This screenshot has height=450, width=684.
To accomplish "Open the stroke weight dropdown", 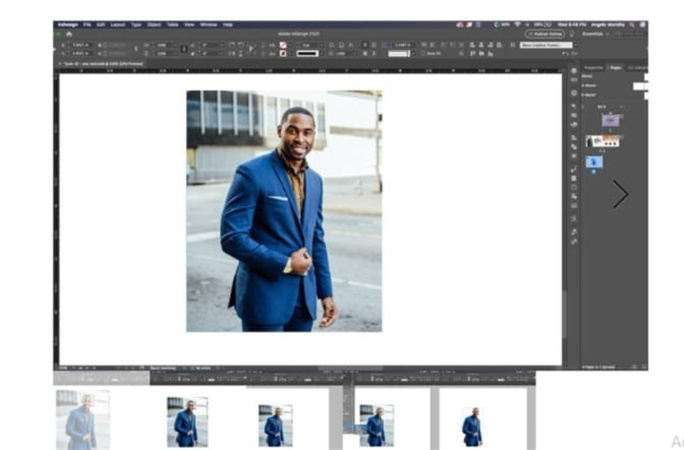I will (307, 45).
